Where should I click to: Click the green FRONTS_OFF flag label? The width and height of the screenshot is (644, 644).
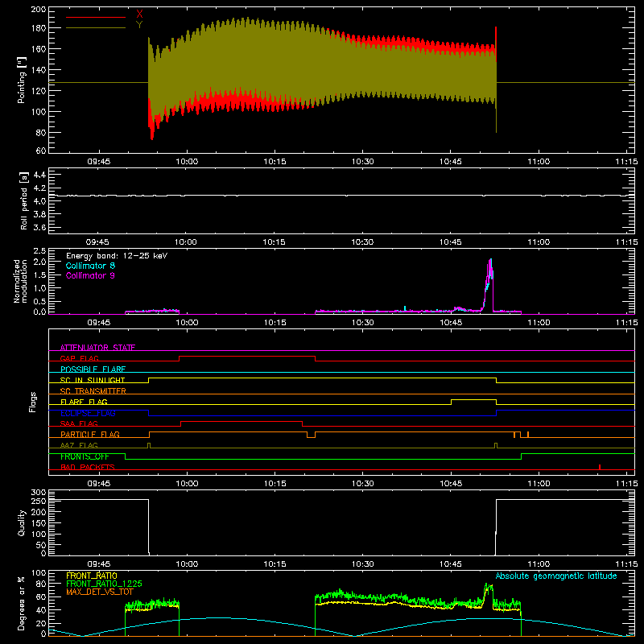point(85,456)
